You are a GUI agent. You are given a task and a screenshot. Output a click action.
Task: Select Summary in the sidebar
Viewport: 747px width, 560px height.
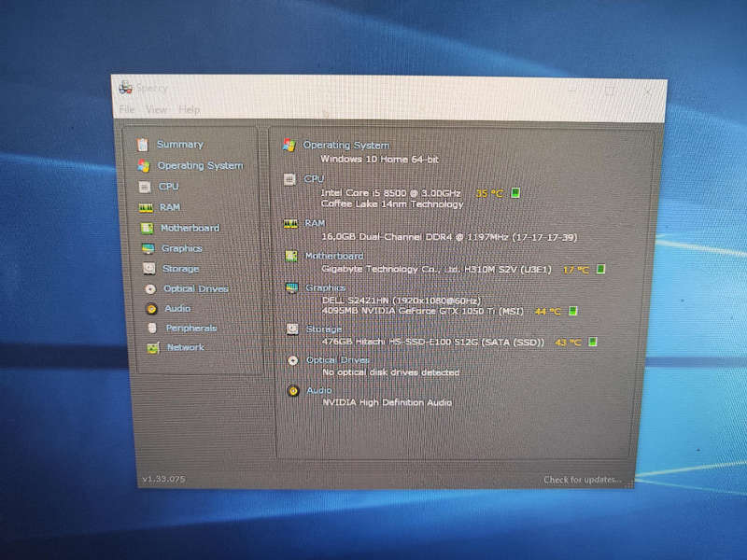(x=180, y=145)
